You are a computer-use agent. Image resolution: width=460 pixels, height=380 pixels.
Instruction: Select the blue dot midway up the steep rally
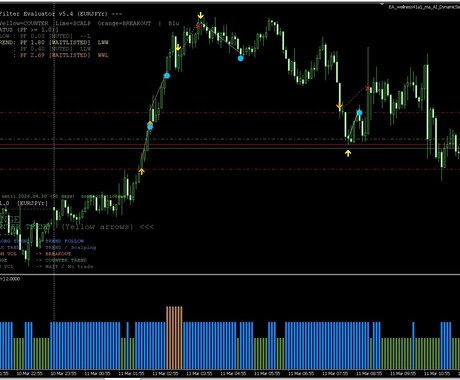click(167, 76)
